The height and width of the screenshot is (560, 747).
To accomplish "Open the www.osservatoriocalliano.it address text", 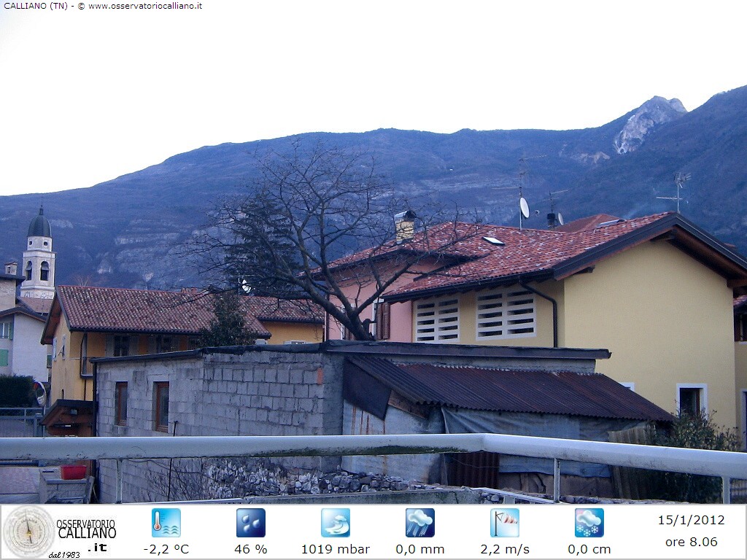I will point(145,6).
